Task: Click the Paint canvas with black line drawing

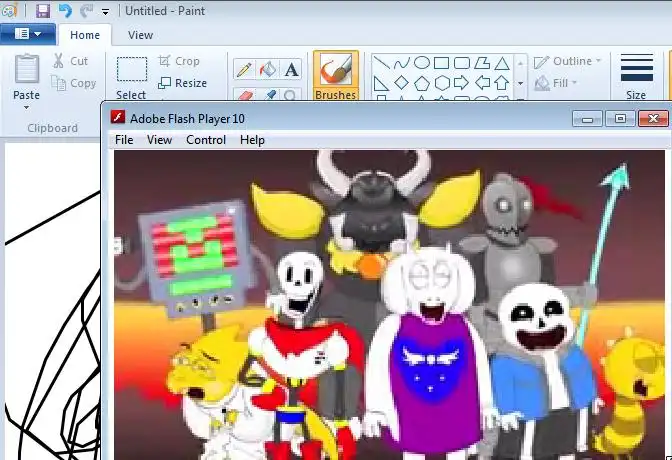Action: click(52, 300)
